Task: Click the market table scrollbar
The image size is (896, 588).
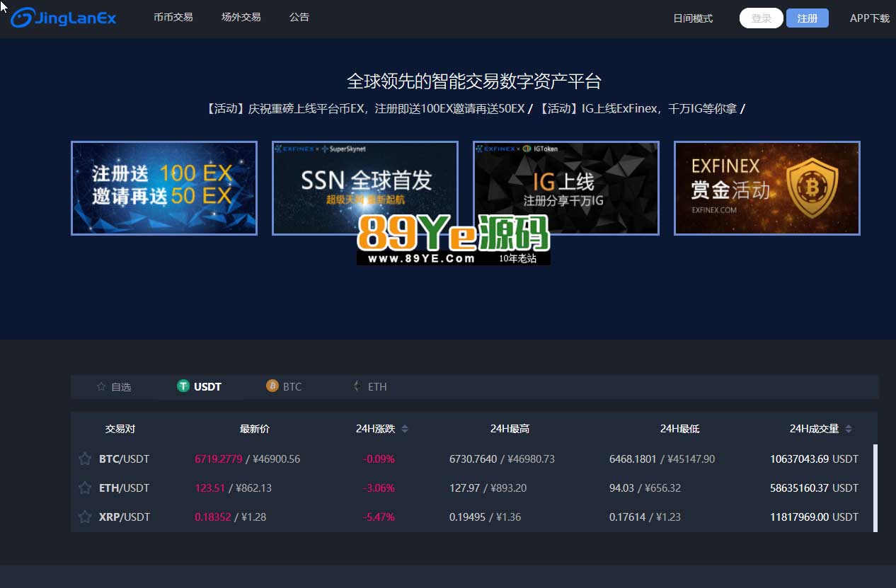Action: (875, 488)
